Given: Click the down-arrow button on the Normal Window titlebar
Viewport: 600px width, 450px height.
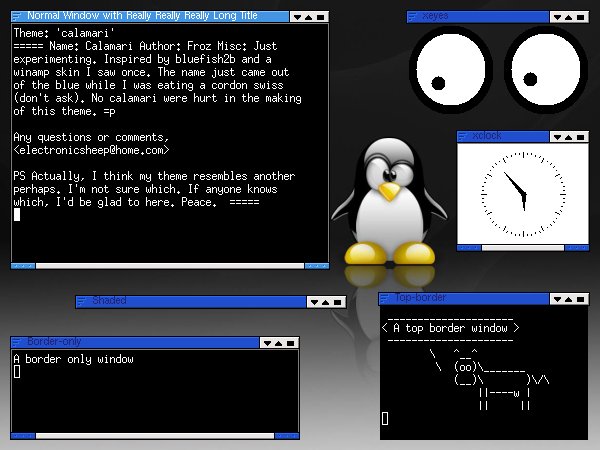Looking at the screenshot, I should click(298, 17).
